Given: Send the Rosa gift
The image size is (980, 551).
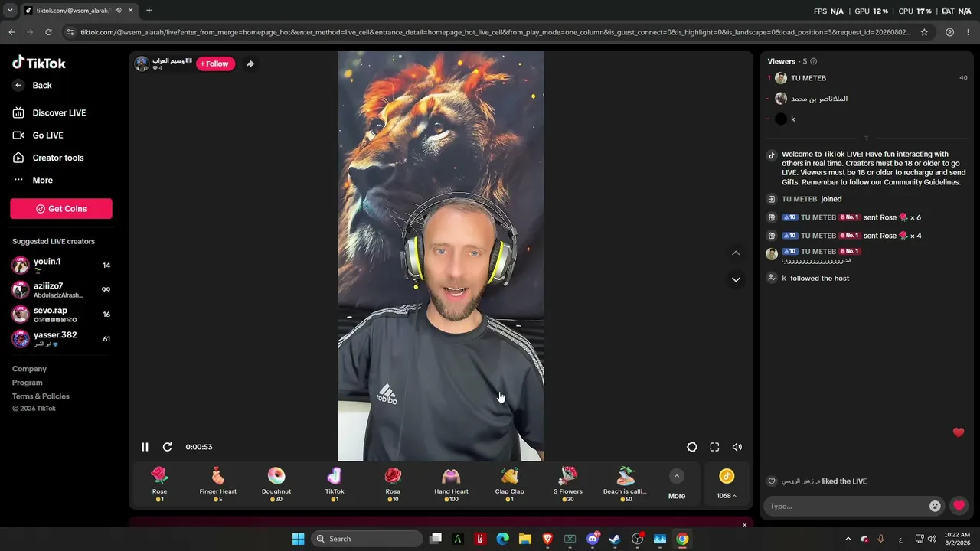Looking at the screenshot, I should (393, 484).
